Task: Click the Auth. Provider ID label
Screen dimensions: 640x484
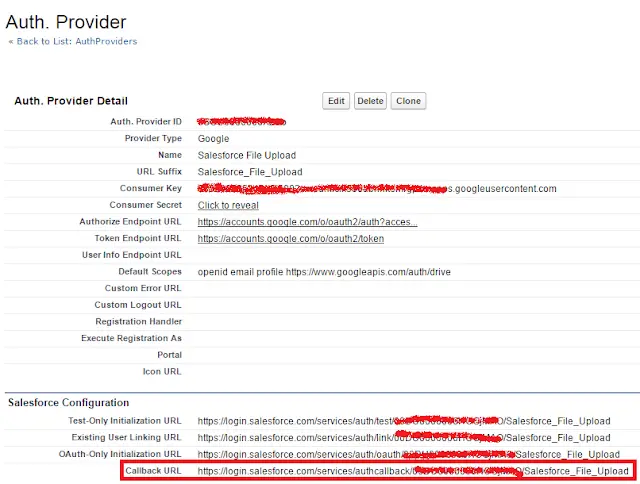Action: coord(146,122)
